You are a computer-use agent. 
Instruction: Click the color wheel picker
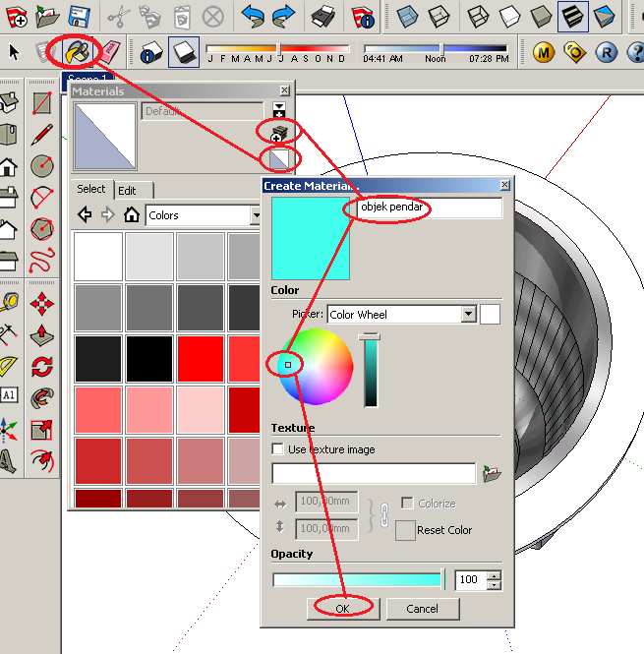pos(316,366)
